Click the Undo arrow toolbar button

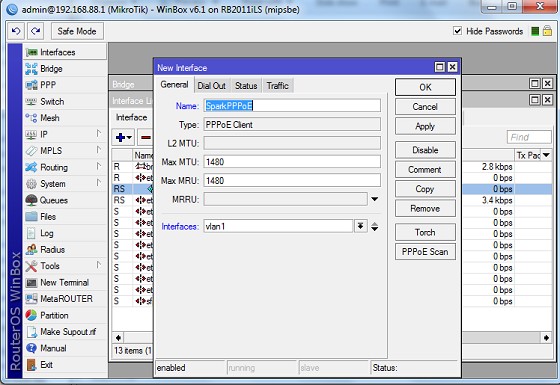(16, 31)
